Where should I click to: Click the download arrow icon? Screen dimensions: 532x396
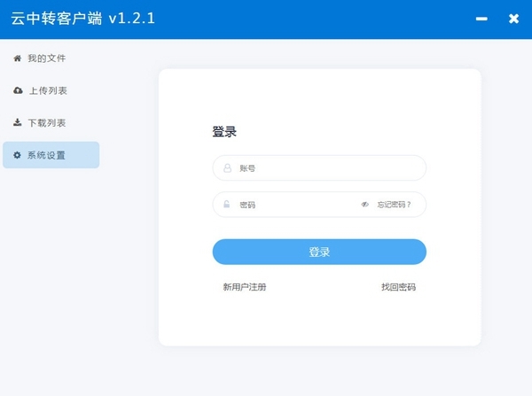[18, 122]
